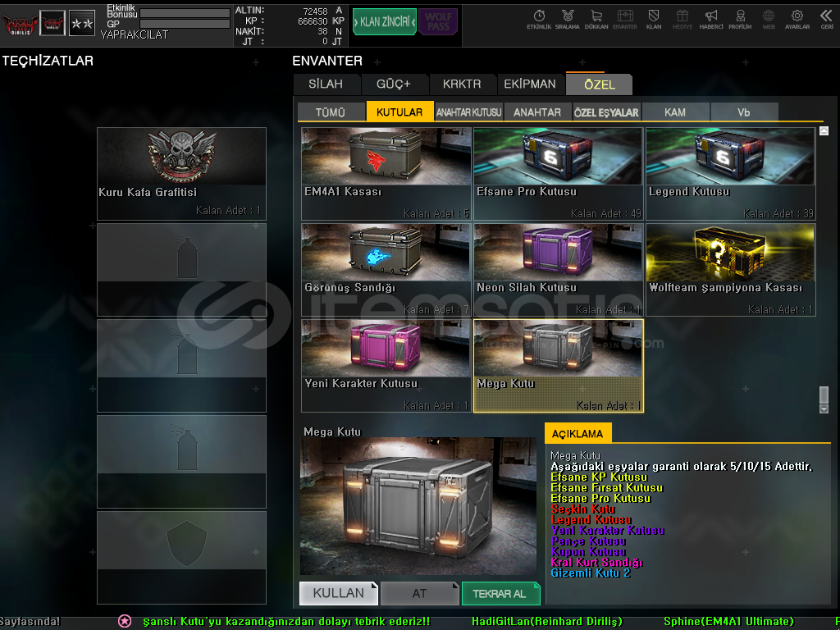
Task: Click the two-star rank badge
Action: 82,23
